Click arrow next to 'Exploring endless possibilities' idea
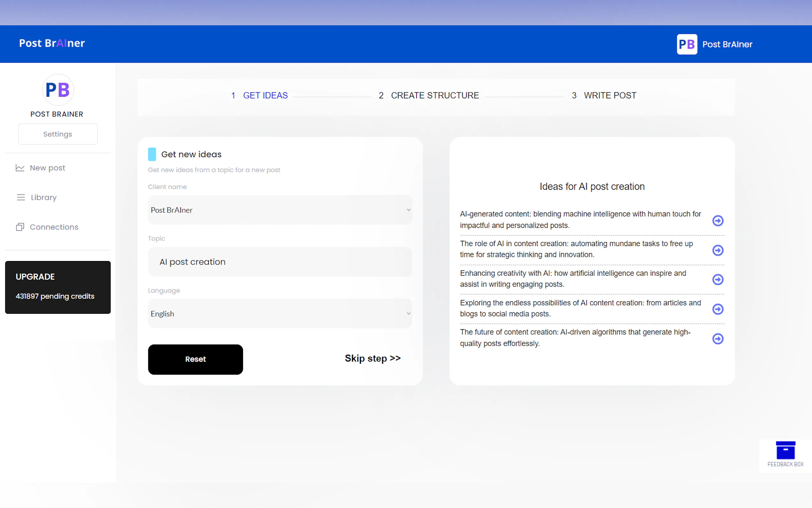Image resolution: width=812 pixels, height=508 pixels. [x=717, y=309]
